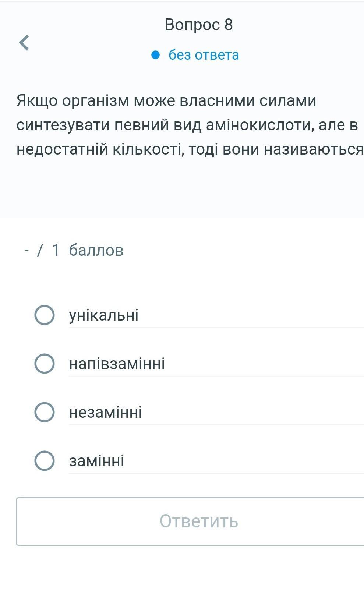364x594 pixels.
Task: Choose the 'напівзамінні' radio option circle
Action: point(45,364)
